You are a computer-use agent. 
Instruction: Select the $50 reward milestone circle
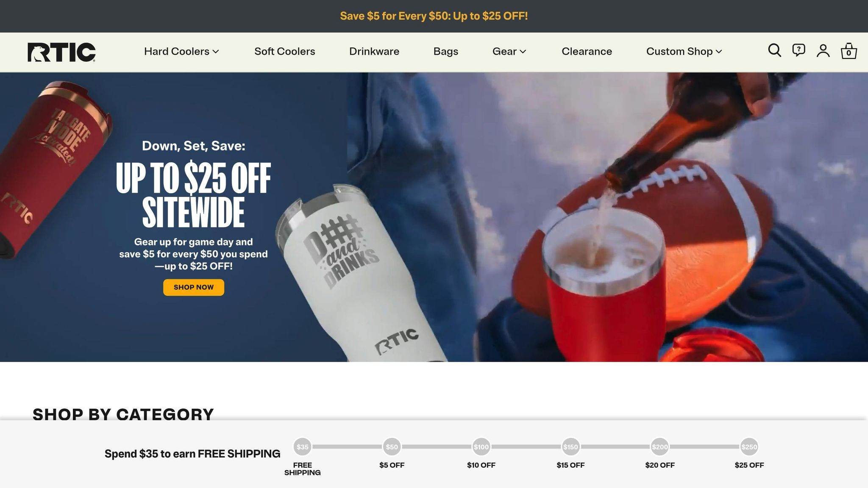pyautogui.click(x=392, y=446)
